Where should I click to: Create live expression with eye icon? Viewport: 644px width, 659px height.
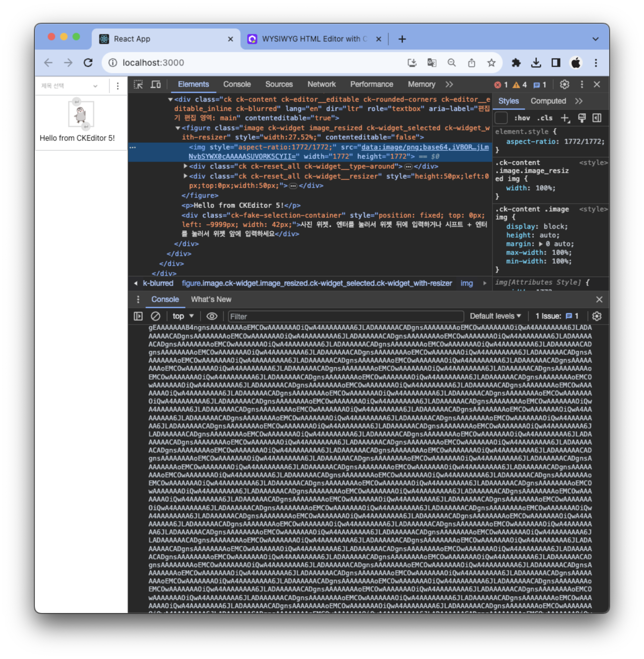click(x=212, y=316)
